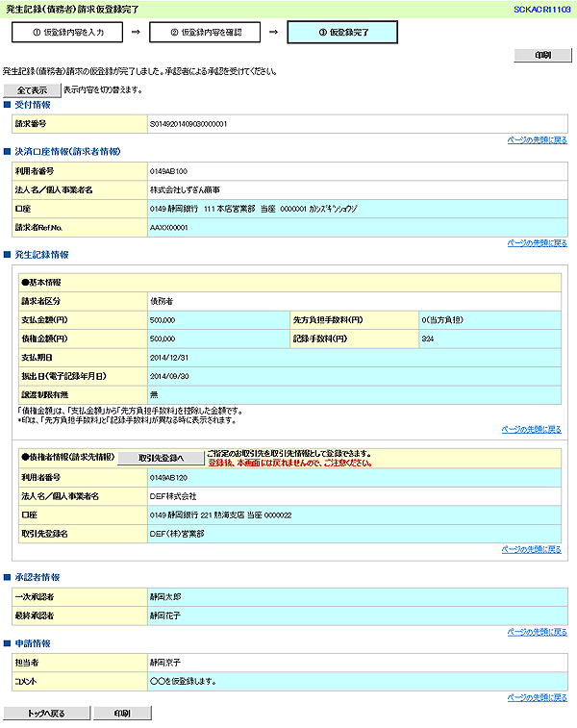Follow ページの先頭に戻る link under 申請情報
577x728 pixels.
(x=537, y=698)
